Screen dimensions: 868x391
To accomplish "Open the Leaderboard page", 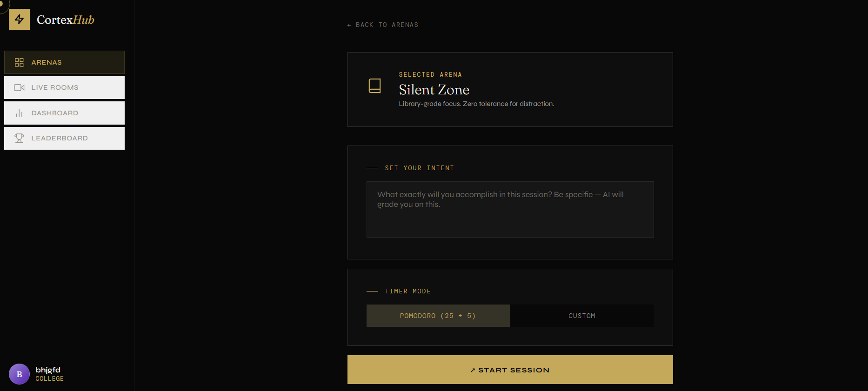I will [64, 138].
